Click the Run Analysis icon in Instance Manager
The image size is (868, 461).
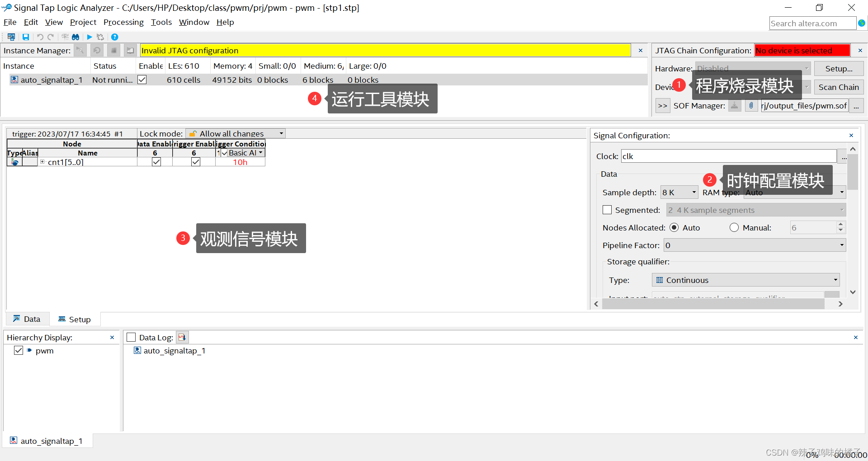(80, 50)
